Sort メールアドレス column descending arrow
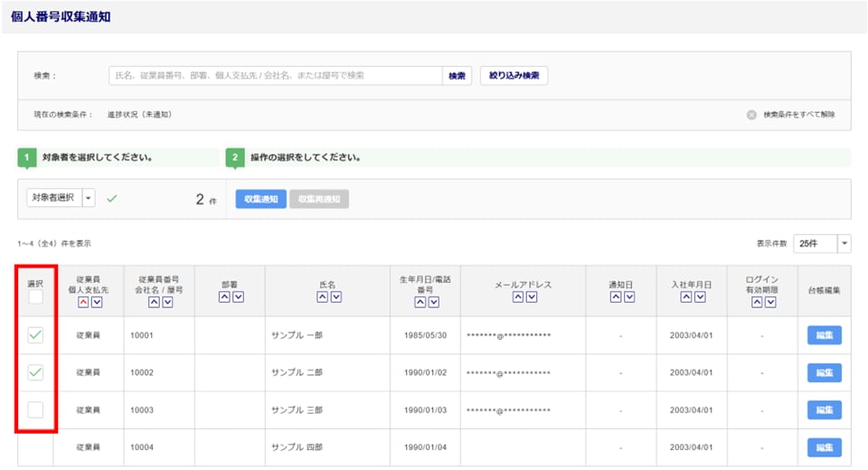Viewport: 868px width, 470px height. point(530,297)
